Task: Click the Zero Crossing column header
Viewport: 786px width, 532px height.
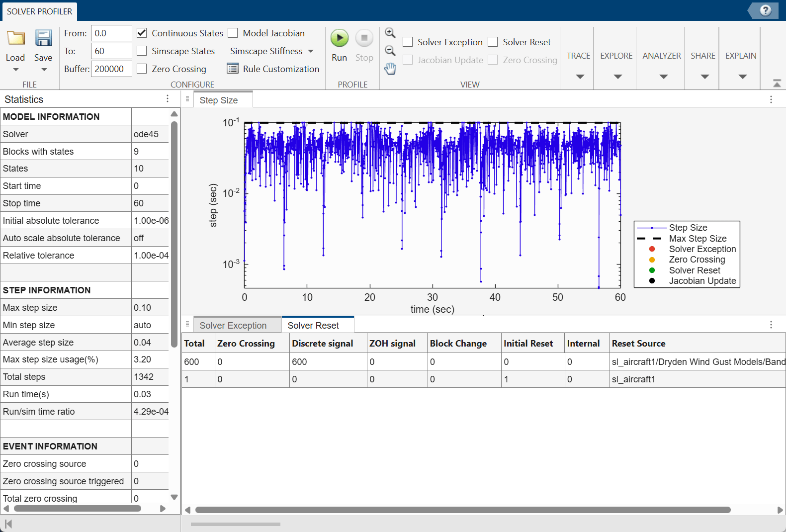Action: 252,343
